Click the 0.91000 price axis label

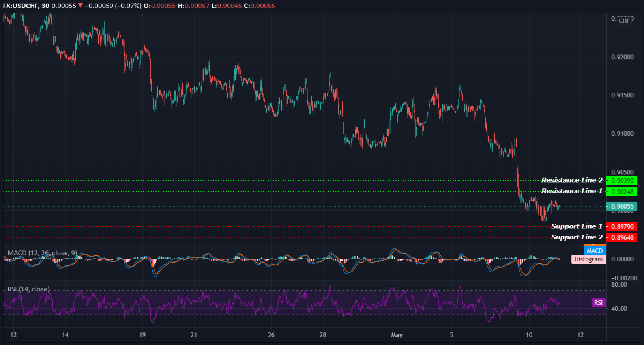[622, 134]
